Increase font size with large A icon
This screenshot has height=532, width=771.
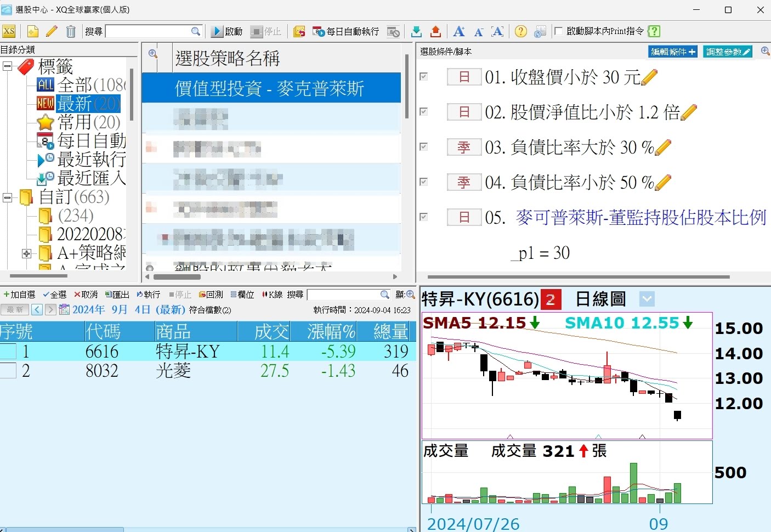click(x=459, y=31)
